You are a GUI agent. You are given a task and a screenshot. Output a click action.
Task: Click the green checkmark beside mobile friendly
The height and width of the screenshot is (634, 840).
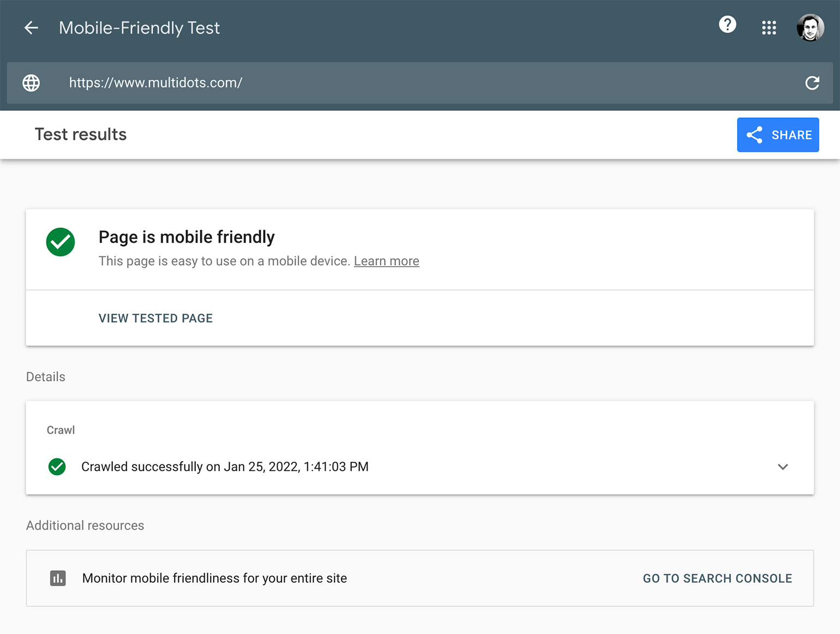61,242
